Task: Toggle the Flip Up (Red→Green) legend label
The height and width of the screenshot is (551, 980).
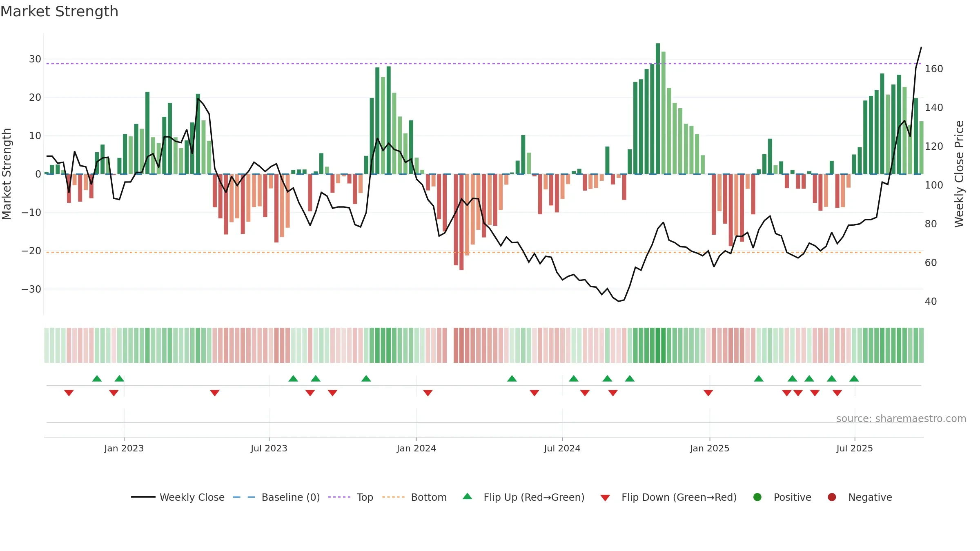Action: 534,498
